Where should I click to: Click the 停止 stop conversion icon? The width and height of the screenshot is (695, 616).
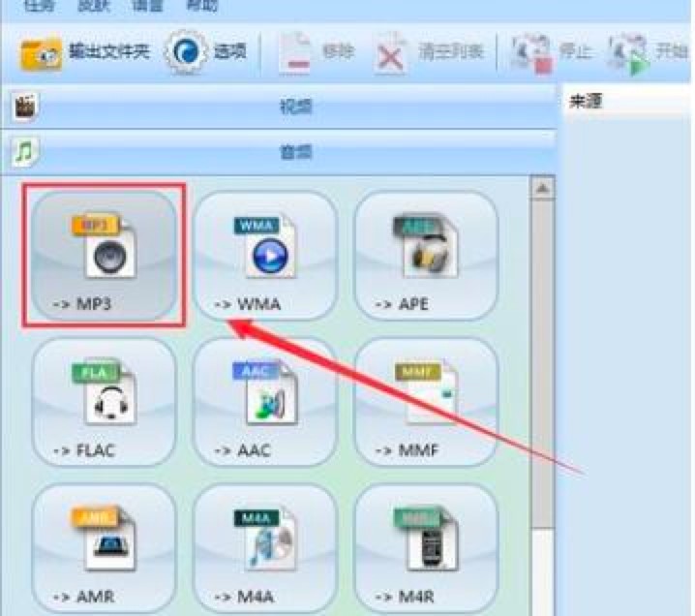[x=531, y=53]
